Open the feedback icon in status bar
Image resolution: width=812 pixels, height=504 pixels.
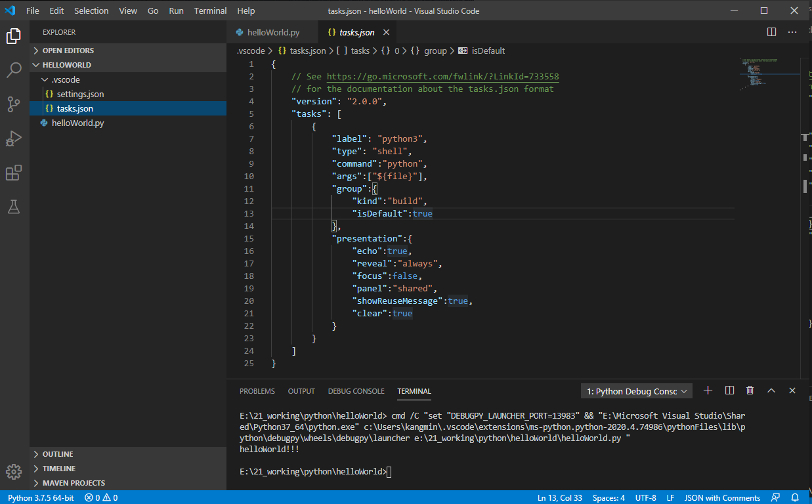[776, 497]
